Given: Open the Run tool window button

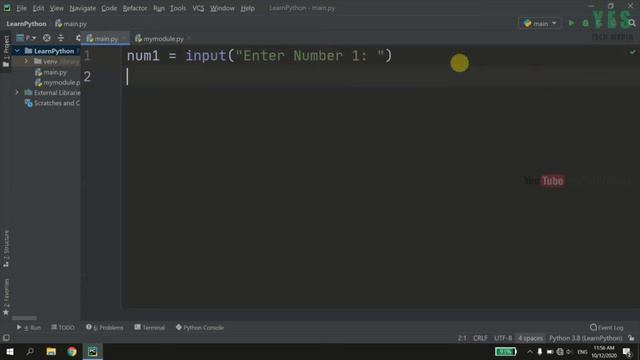Looking at the screenshot, I should click(29, 327).
